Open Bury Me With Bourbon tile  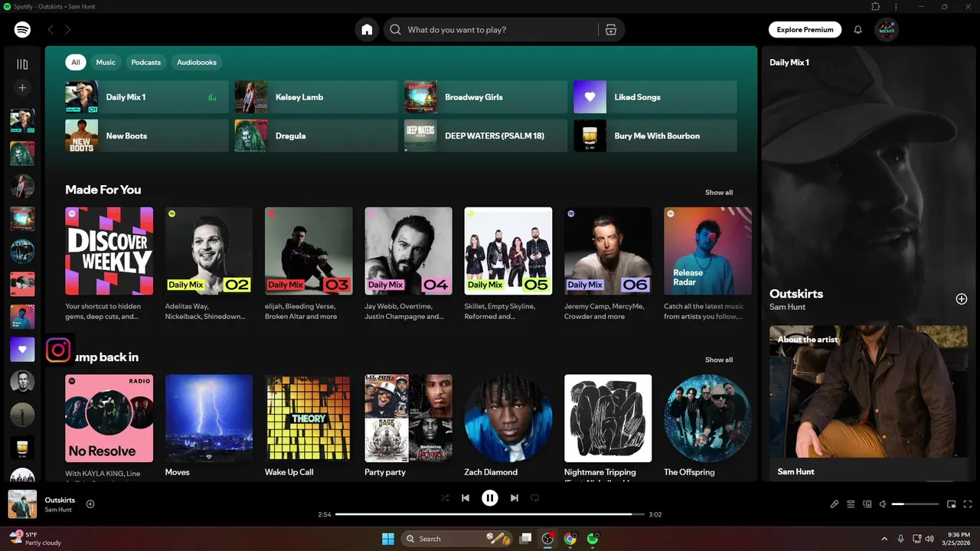click(x=655, y=135)
